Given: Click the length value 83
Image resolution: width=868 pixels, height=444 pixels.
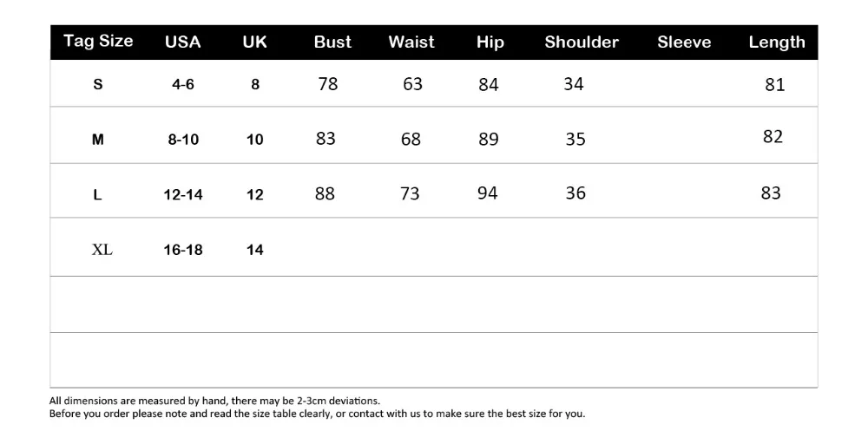Looking at the screenshot, I should coord(771,193).
